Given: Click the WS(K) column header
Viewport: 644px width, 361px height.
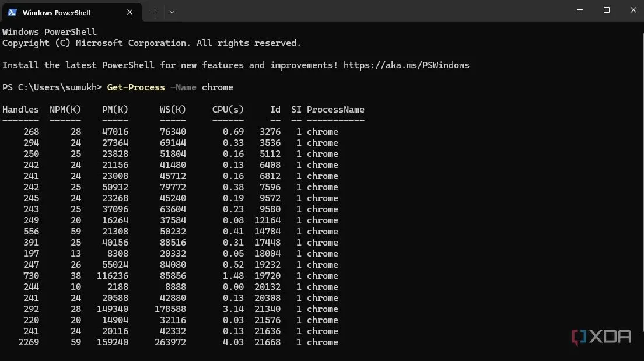Looking at the screenshot, I should pos(173,110).
